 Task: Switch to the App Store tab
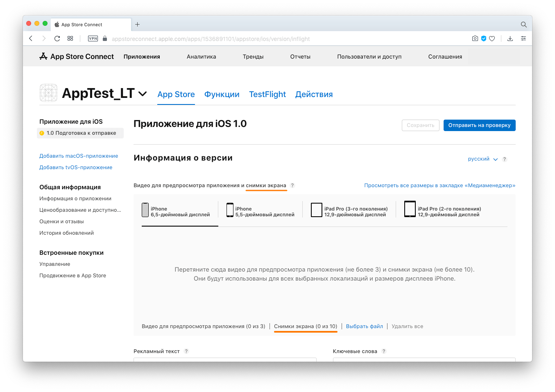176,94
